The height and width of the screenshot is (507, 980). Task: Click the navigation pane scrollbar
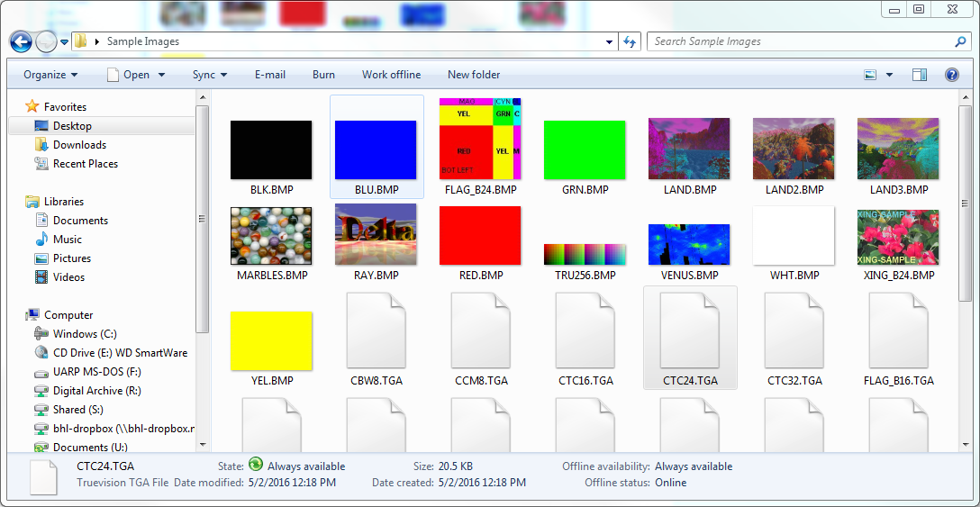coord(202,219)
